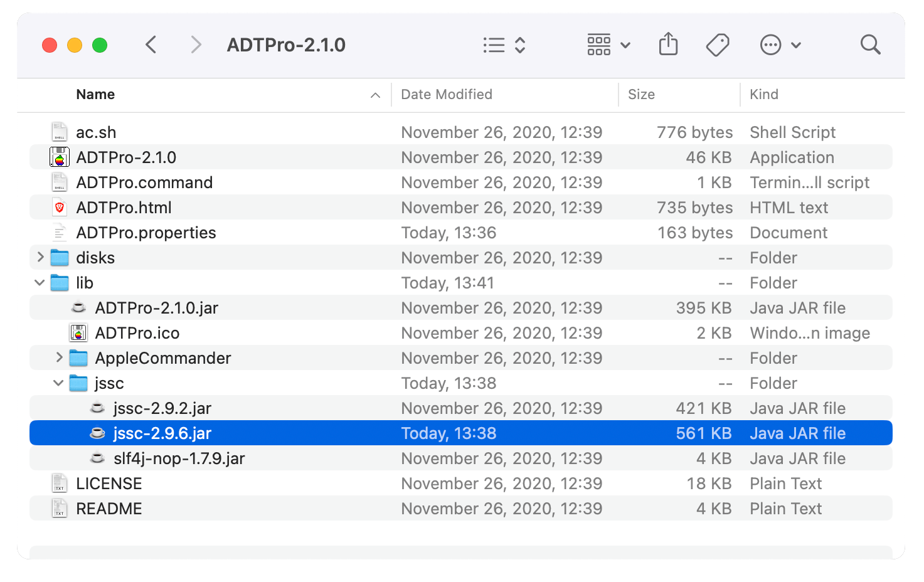Go forward with the right chevron

pyautogui.click(x=196, y=45)
